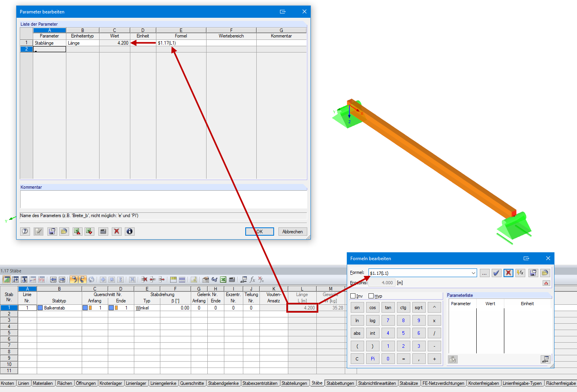577x392 pixels.
Task: Click the fx formula icon in Stäbe toolbar
Action: point(252,279)
